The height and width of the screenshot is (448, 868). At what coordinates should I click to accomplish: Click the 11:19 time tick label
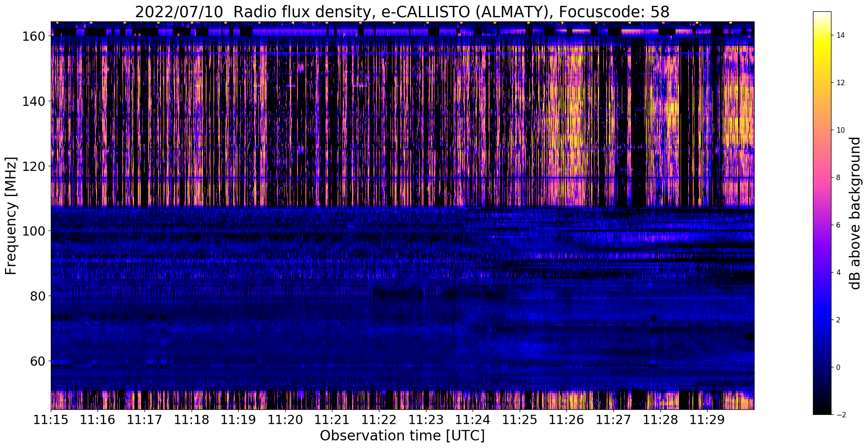pos(239,420)
